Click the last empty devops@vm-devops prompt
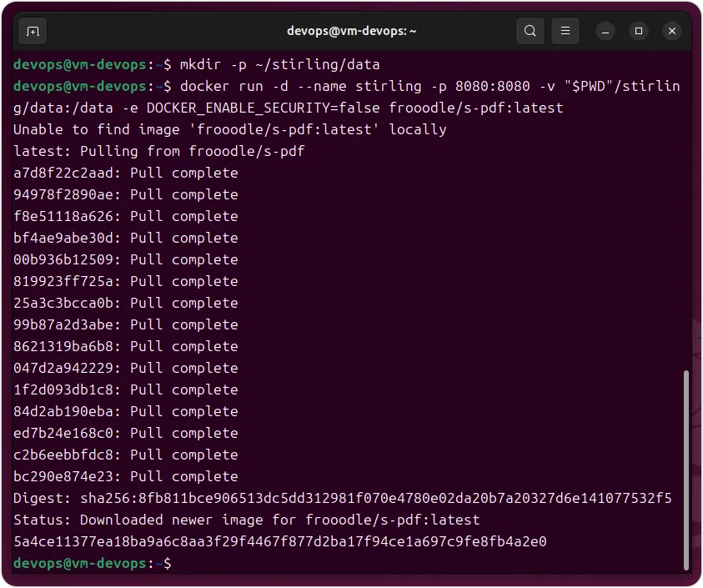703x588 pixels. [x=93, y=563]
